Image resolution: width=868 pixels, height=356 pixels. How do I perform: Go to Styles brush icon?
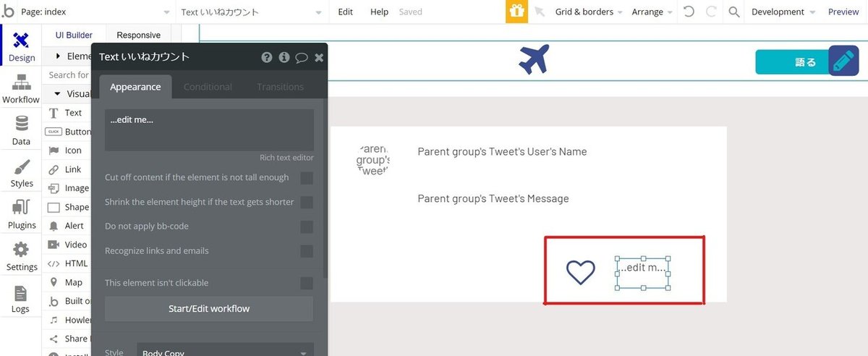22,166
